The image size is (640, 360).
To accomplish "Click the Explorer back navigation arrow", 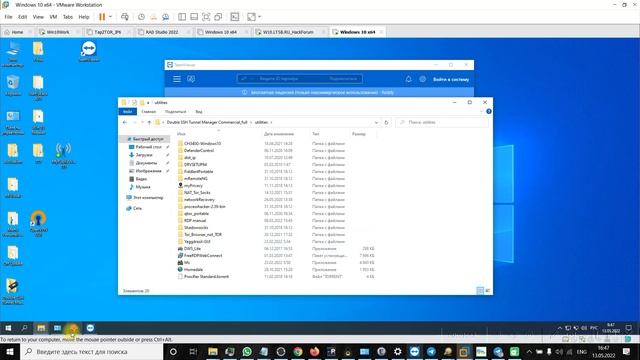I will pos(125,122).
